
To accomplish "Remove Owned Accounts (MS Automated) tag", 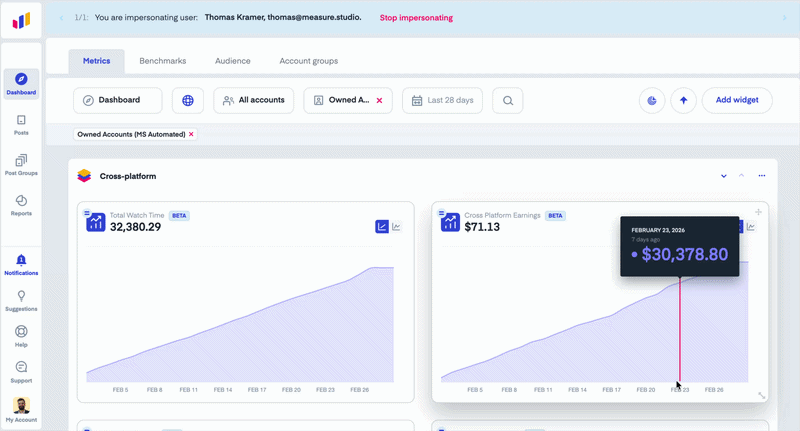I will (191, 134).
